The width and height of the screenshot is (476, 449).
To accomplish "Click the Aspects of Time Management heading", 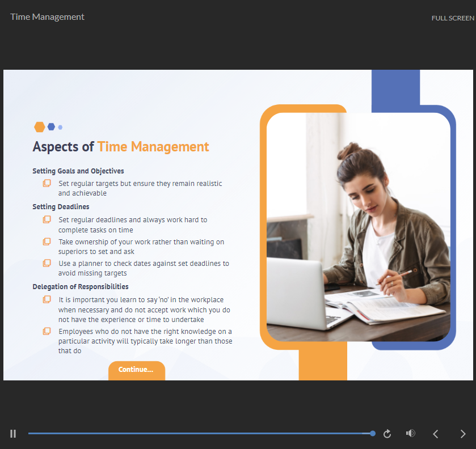I will (121, 147).
